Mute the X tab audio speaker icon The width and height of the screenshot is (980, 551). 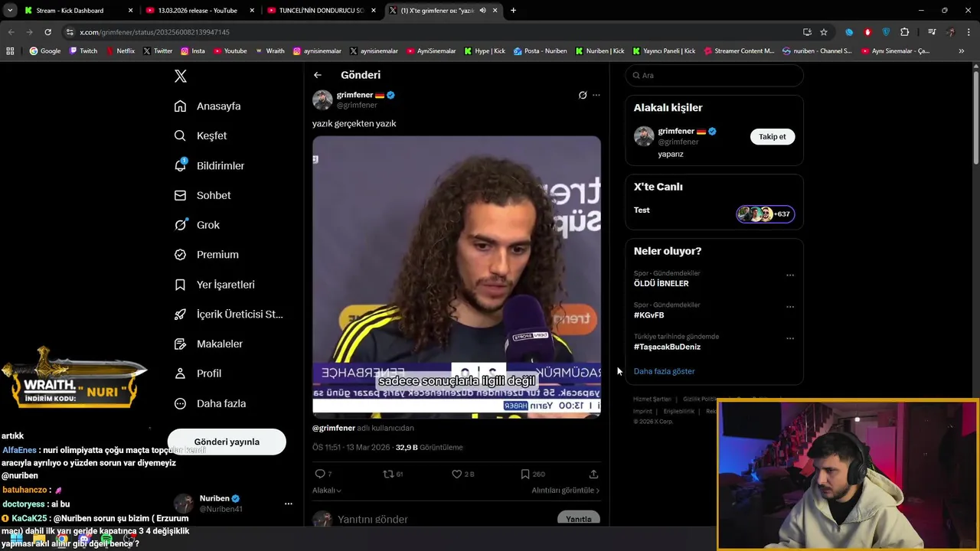[x=482, y=11]
